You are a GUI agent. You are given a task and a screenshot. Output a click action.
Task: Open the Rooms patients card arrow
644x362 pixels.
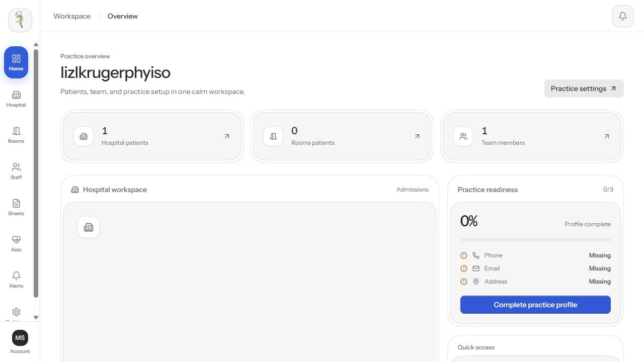[417, 136]
